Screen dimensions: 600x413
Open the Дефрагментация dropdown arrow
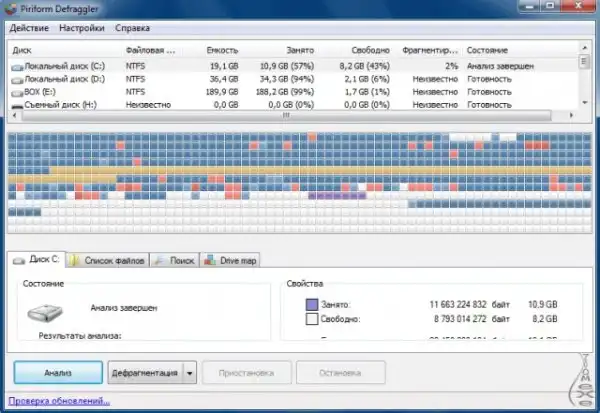click(190, 373)
